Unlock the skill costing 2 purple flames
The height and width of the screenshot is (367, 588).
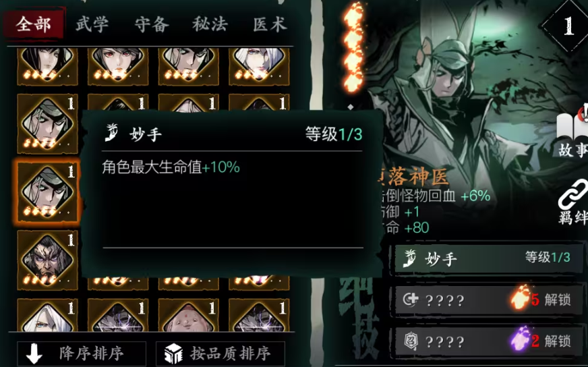(x=486, y=341)
